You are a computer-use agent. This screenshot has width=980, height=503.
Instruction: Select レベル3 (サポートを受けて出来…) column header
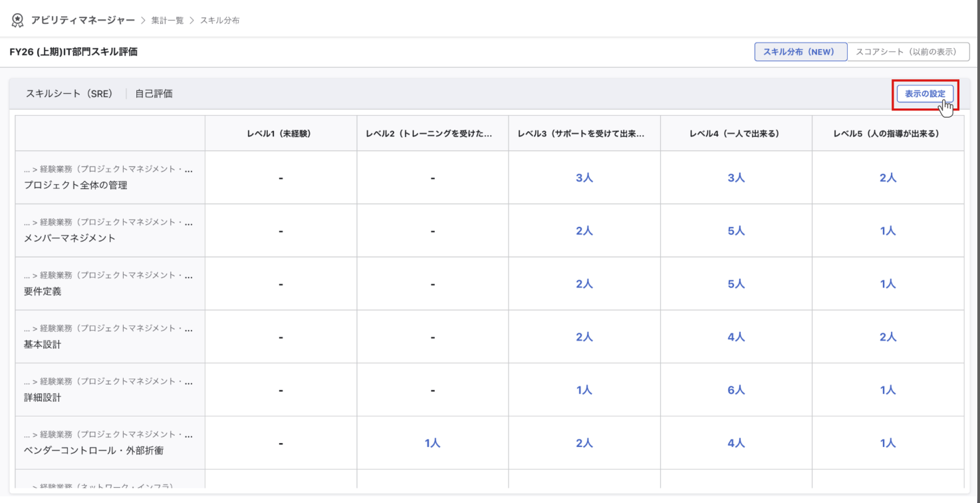click(x=584, y=133)
